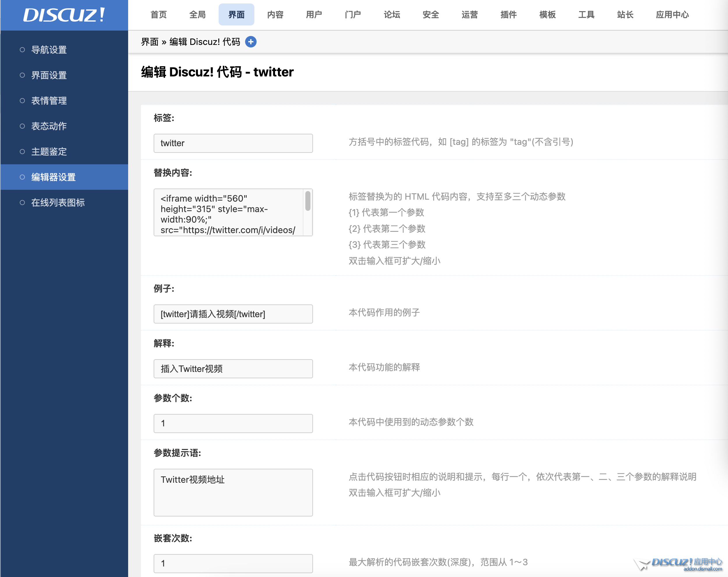Image resolution: width=728 pixels, height=577 pixels.
Task: Click the 替换内容 textarea scrollbar thumb
Action: coord(308,201)
